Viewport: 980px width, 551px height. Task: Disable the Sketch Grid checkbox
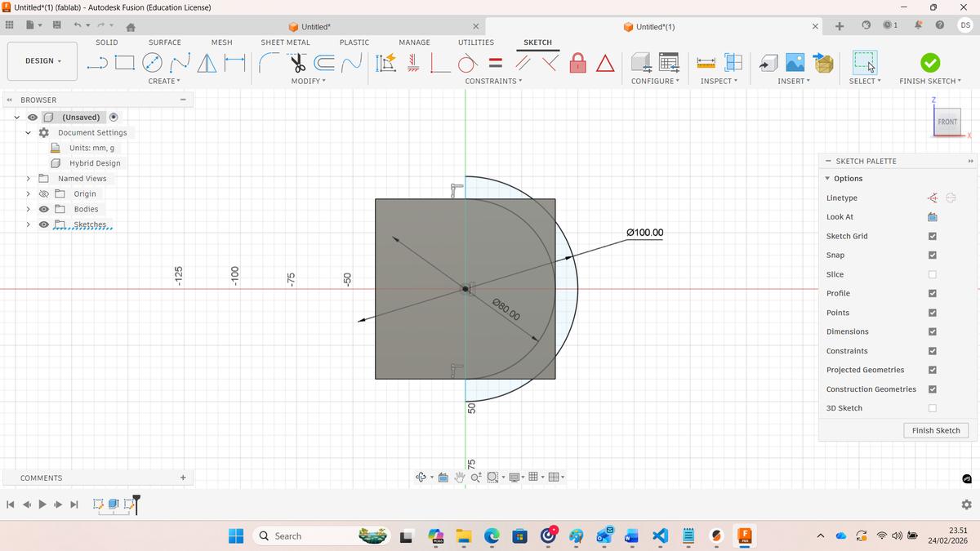932,236
